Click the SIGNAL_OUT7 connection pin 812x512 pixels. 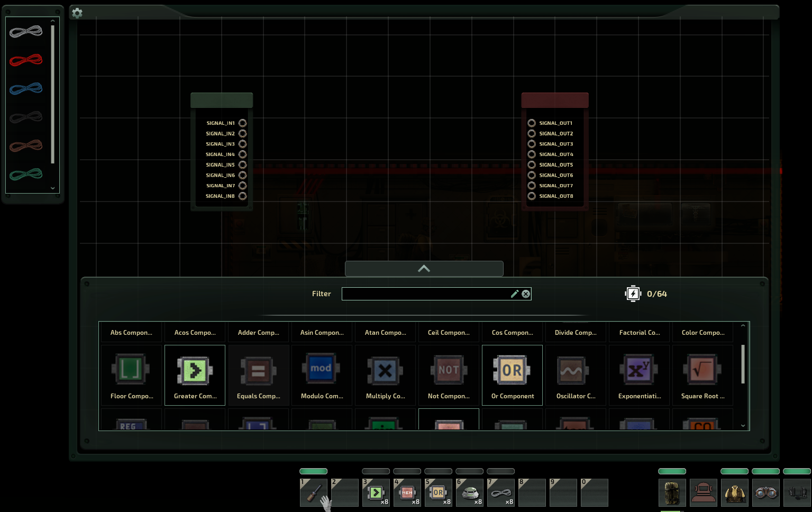coord(532,186)
